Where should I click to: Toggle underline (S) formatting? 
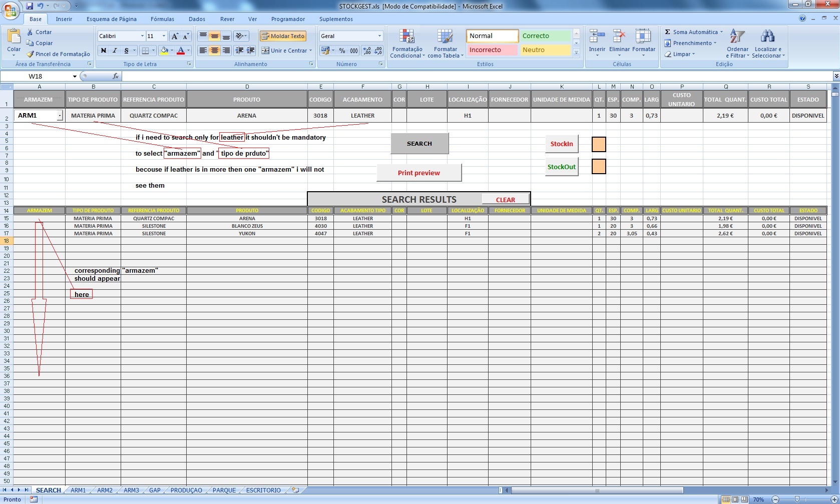(x=126, y=51)
